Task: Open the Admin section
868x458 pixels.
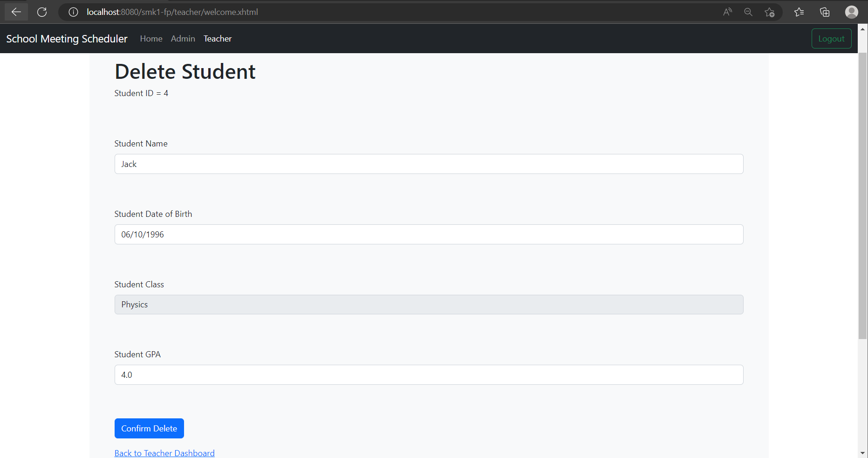Action: (183, 39)
